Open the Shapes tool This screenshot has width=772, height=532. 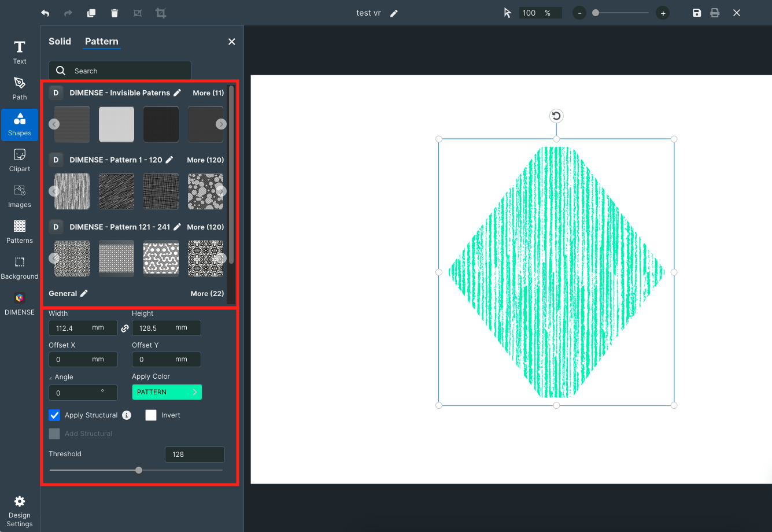tap(20, 124)
